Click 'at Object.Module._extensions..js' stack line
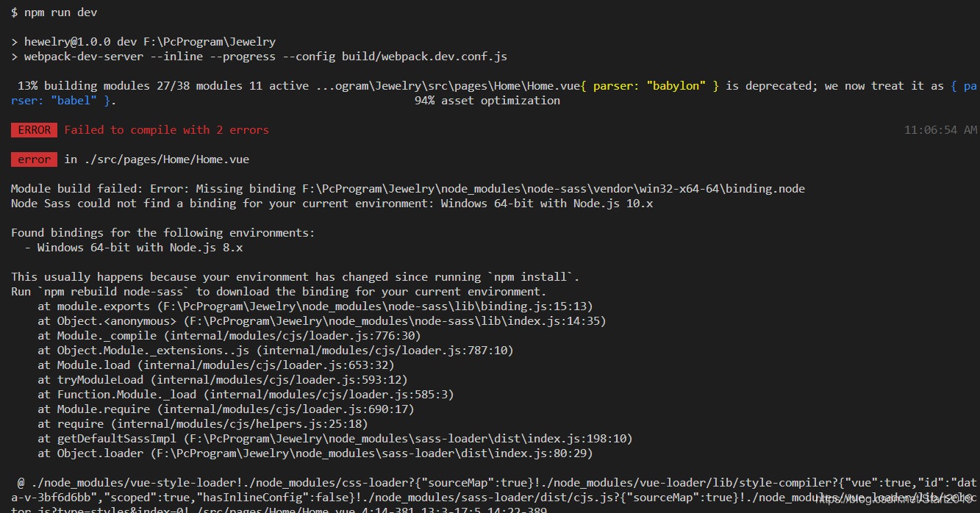This screenshot has height=513, width=980. (276, 351)
